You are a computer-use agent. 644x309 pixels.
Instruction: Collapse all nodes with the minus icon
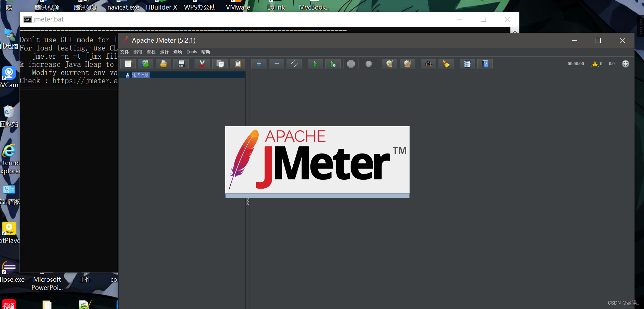click(x=277, y=64)
